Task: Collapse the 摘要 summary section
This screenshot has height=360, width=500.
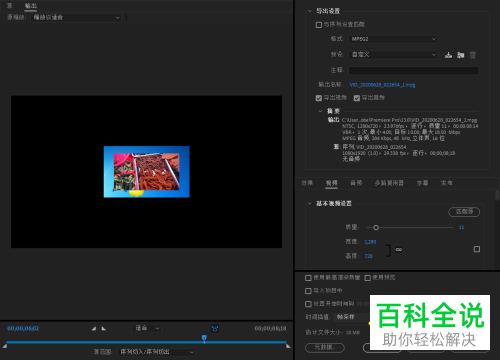Action: 320,111
